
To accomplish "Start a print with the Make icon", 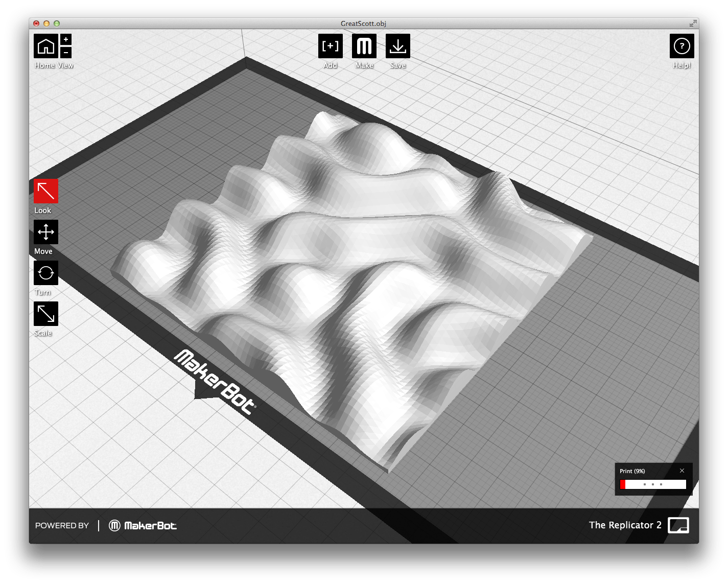I will [364, 46].
